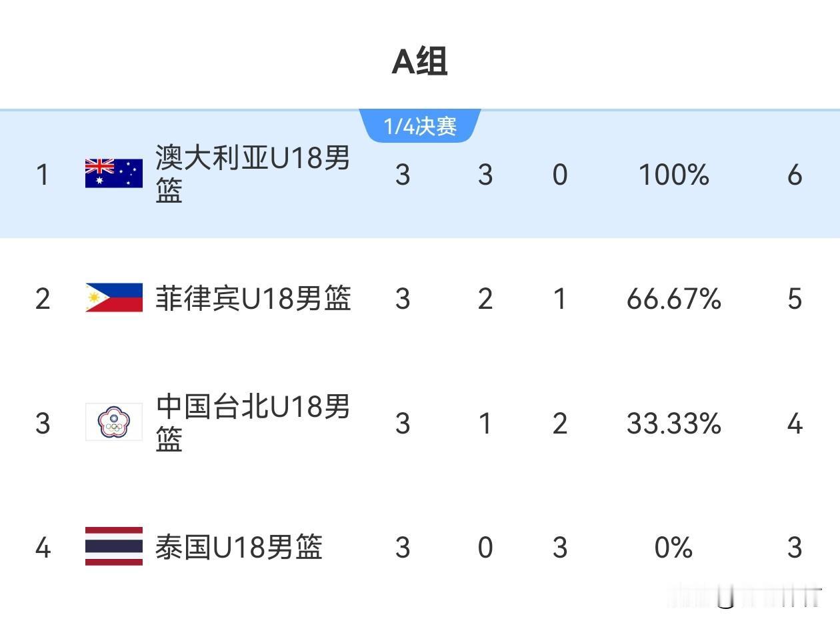The height and width of the screenshot is (625, 840).
Task: Click the Thailand flag icon
Action: pyautogui.click(x=114, y=546)
